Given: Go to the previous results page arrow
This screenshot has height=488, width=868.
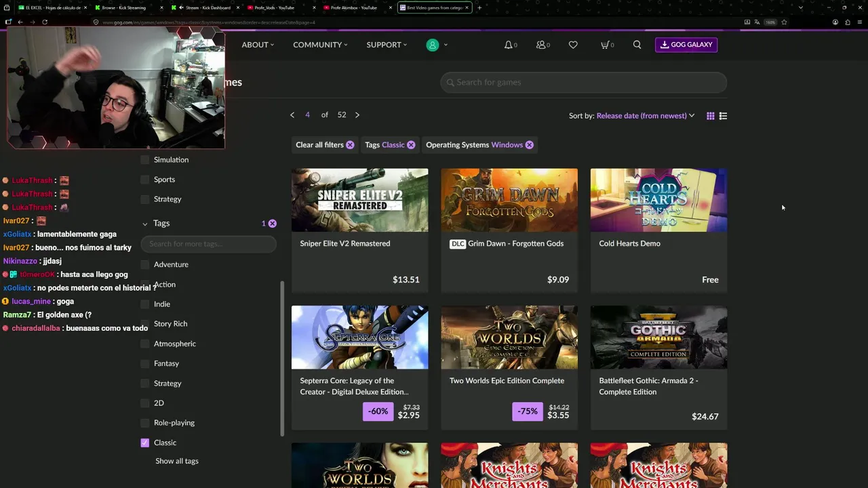Looking at the screenshot, I should pyautogui.click(x=292, y=115).
